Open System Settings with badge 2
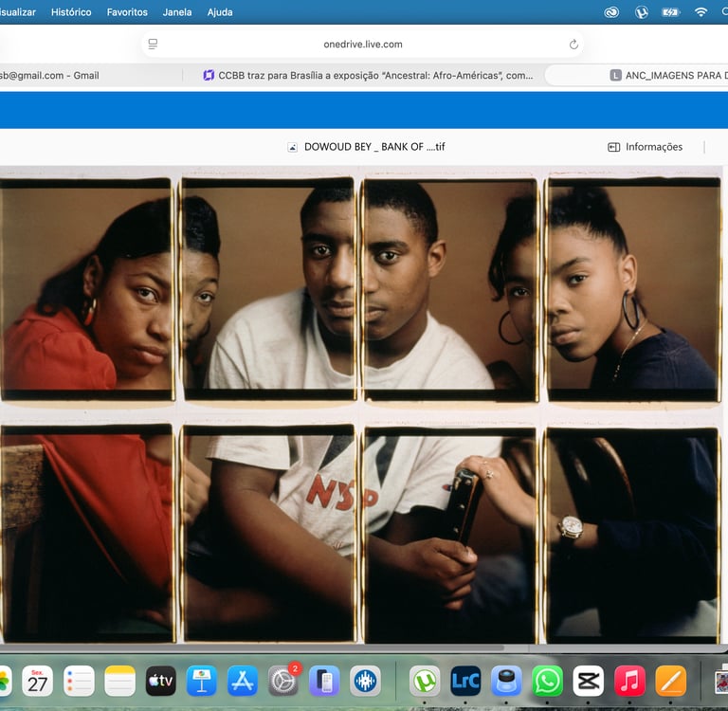The width and height of the screenshot is (728, 711). tap(283, 681)
